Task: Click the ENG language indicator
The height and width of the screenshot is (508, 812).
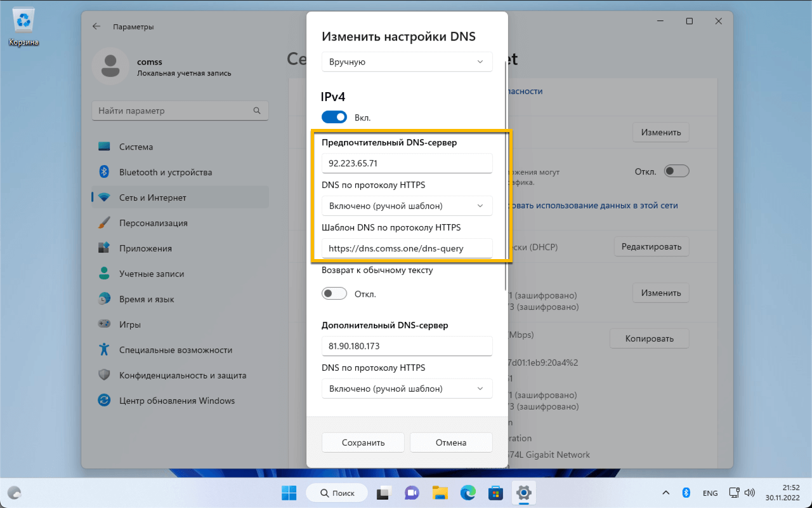Action: (710, 493)
